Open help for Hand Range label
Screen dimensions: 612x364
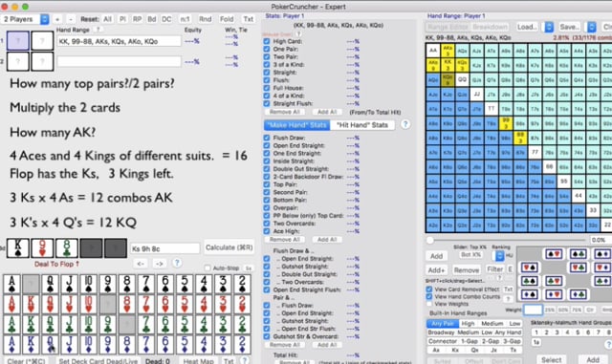coord(98,30)
